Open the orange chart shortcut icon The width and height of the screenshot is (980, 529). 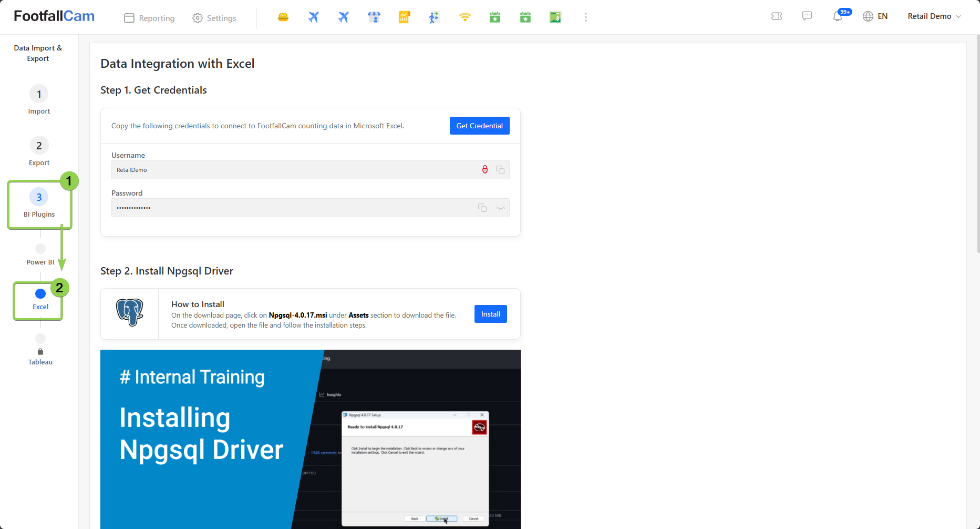pos(404,17)
